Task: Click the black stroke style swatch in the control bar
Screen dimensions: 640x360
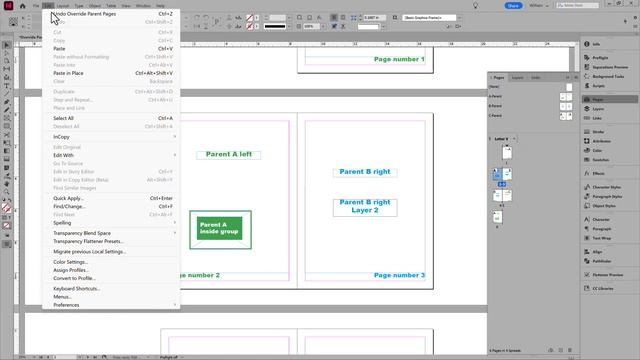Action: coord(275,27)
